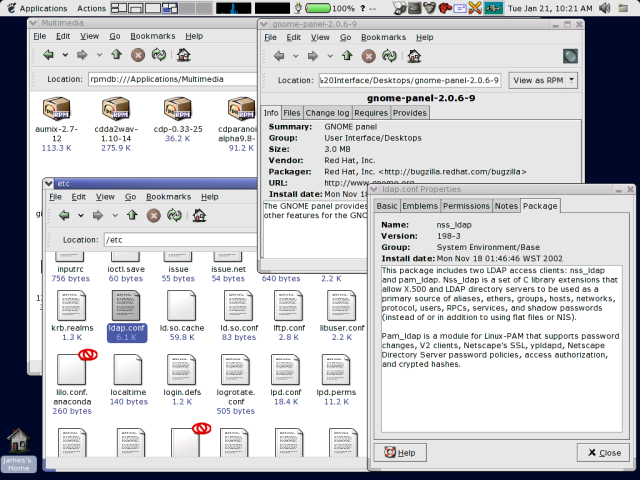
Task: Select the cdda2wav-1.10-14 RPM package icon
Action: (116, 109)
